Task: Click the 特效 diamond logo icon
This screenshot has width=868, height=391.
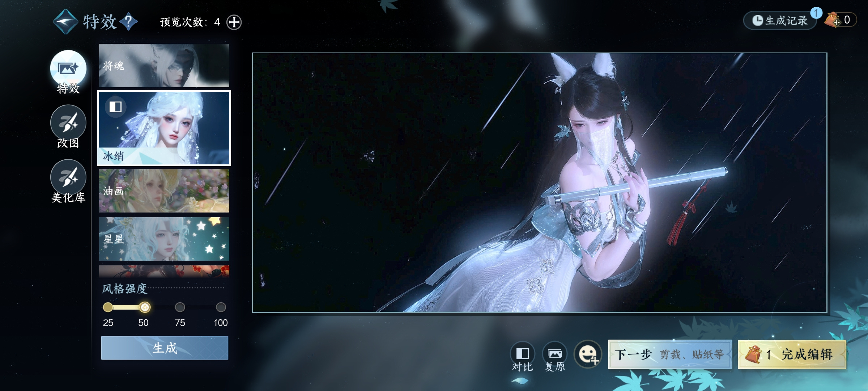Action: [65, 22]
